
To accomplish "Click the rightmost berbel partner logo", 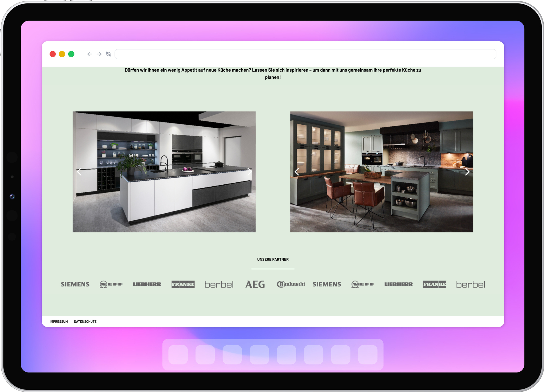I will [x=470, y=284].
